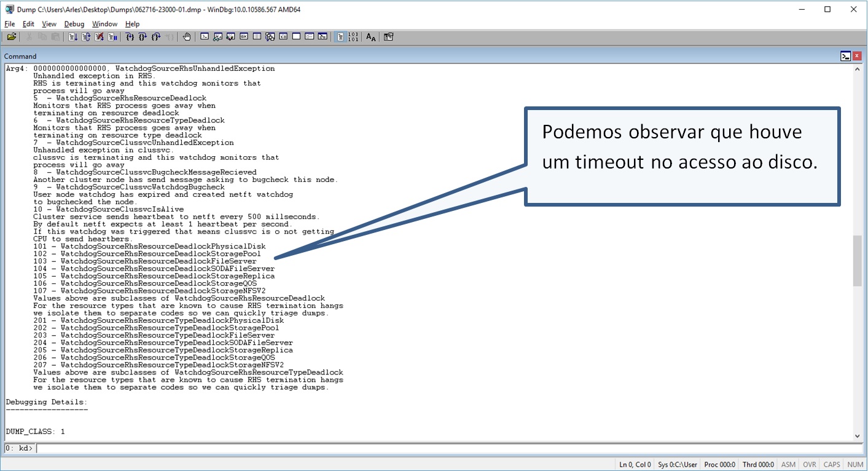Click the WinDbg title bar app icon
Screen dimensions: 868x471
pos(9,9)
